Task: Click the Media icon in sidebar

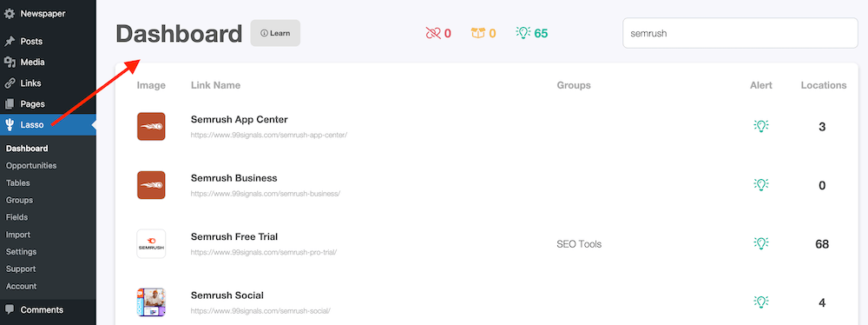Action: pyautogui.click(x=10, y=62)
